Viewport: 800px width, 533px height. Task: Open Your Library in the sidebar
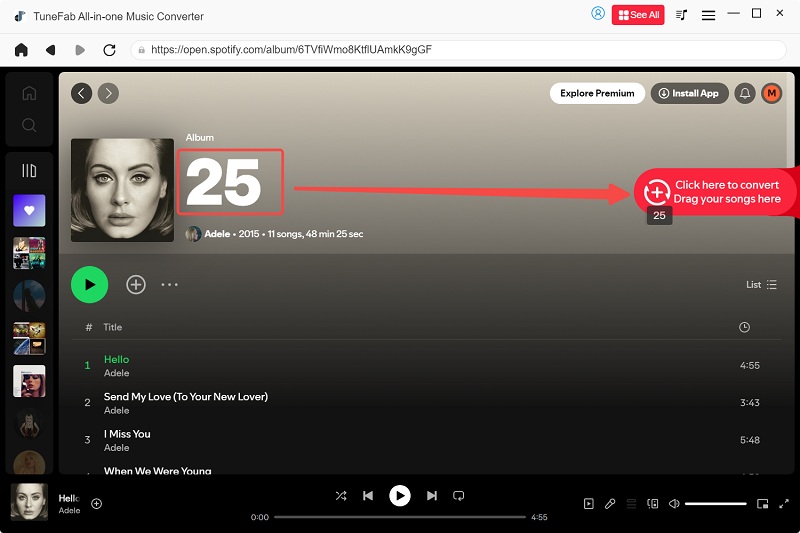(x=29, y=171)
